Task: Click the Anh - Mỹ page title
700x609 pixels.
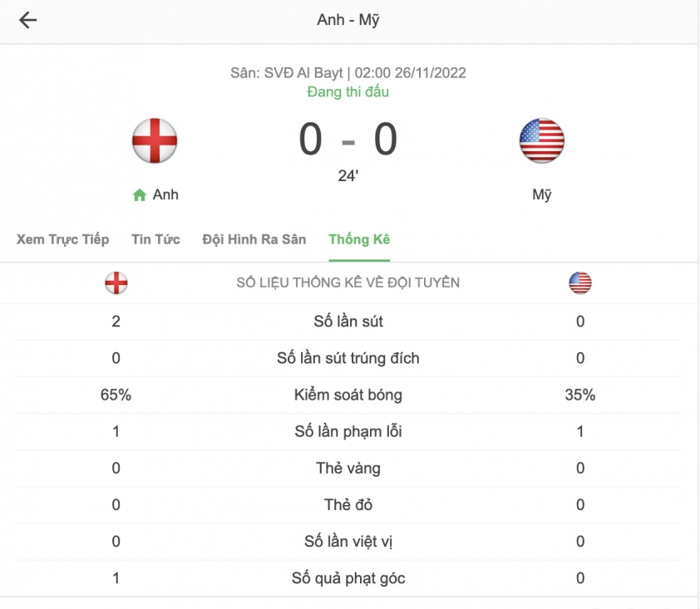Action: pyautogui.click(x=348, y=20)
